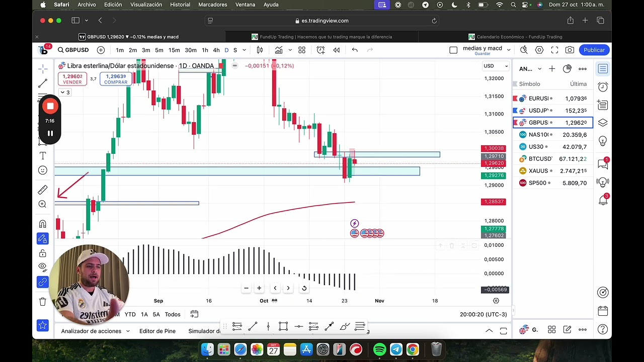Open chart settings hexagon icon
The height and width of the screenshot is (362, 644).
click(539, 50)
